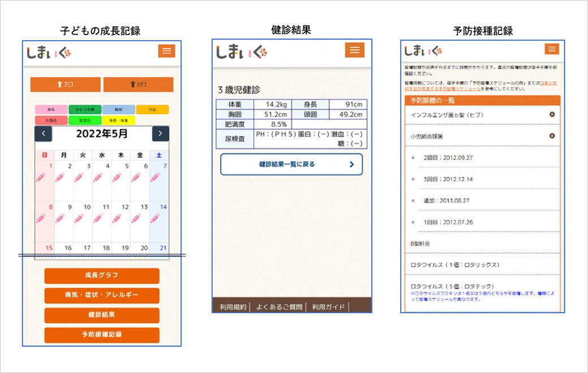Toggle 睡眠 blue category tag

pyautogui.click(x=119, y=110)
